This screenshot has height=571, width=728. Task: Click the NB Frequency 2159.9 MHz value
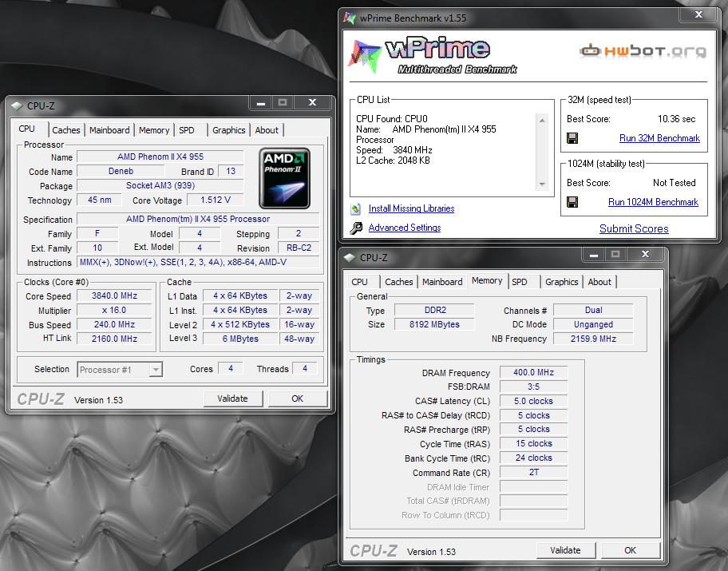593,339
